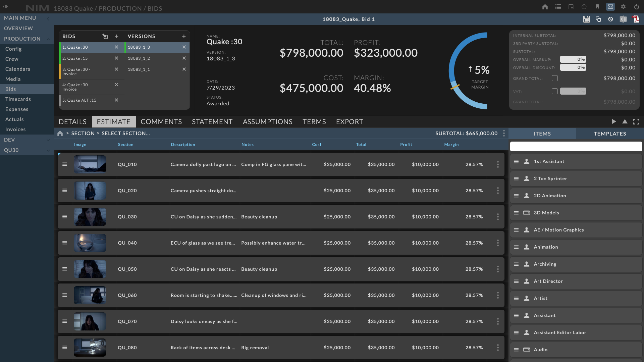Expand the DEV section in sidebar
The image size is (644, 362).
(x=48, y=140)
